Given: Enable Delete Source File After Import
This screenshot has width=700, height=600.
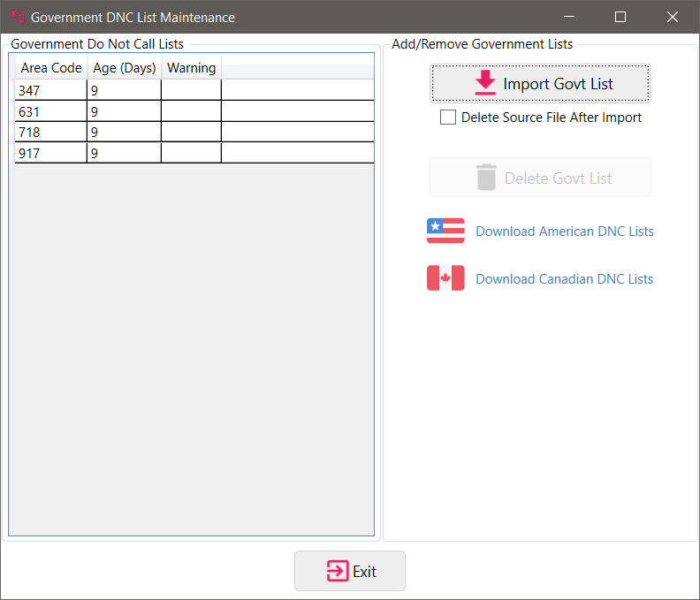Looking at the screenshot, I should pos(448,118).
